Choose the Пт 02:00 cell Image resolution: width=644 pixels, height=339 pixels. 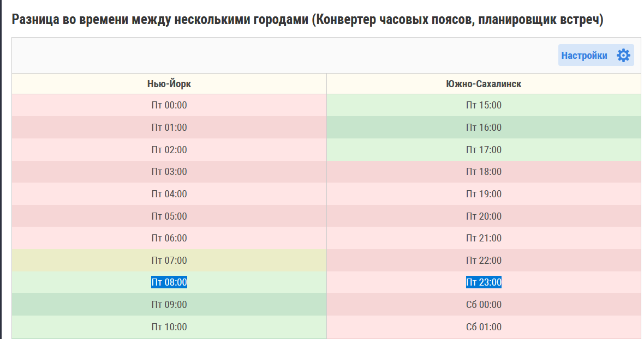coord(169,150)
